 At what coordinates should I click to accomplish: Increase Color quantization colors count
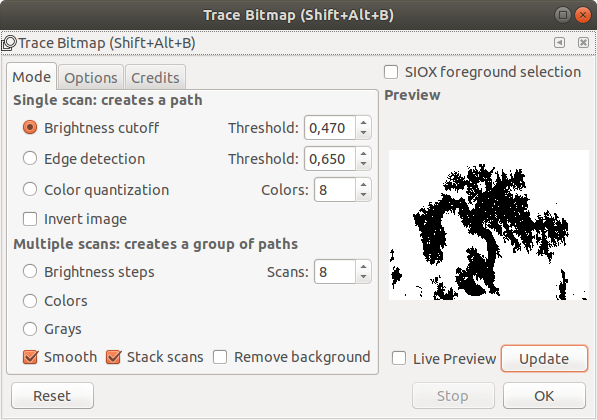(364, 185)
